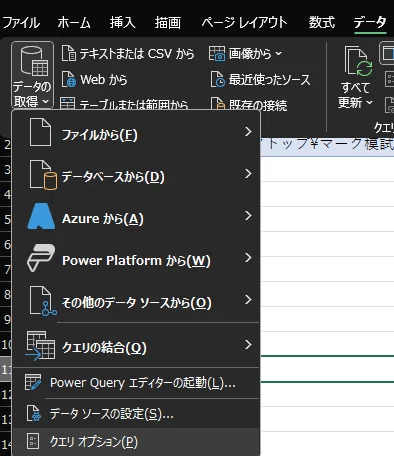Open the Azure から(A) submenu
Image resolution: width=394 pixels, height=456 pixels.
coord(136,217)
